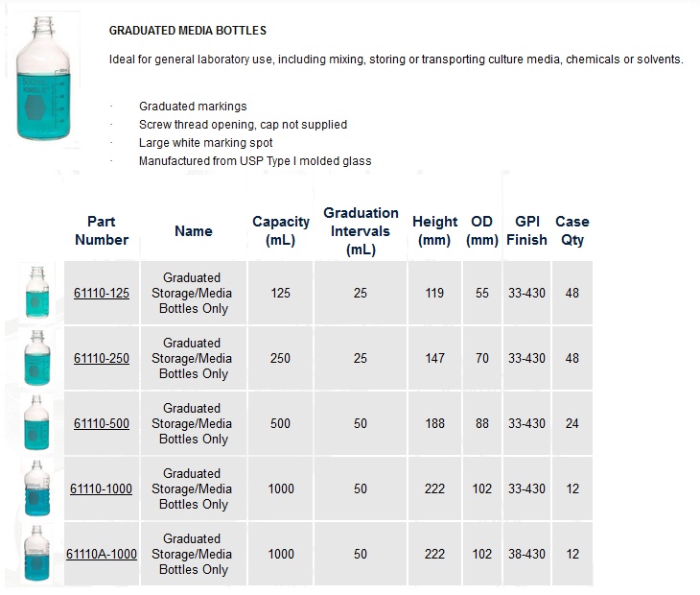The image size is (700, 595).
Task: Click the Part Number column header
Action: [102, 230]
